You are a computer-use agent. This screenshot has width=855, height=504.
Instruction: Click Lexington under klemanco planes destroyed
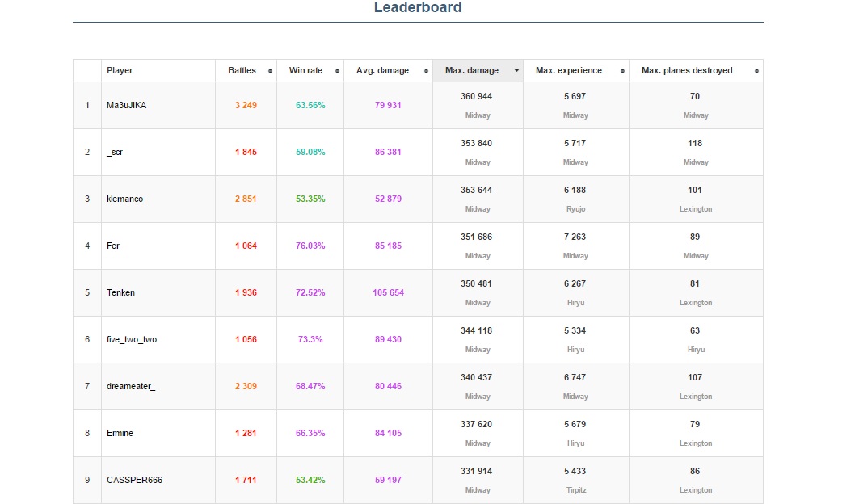click(696, 209)
